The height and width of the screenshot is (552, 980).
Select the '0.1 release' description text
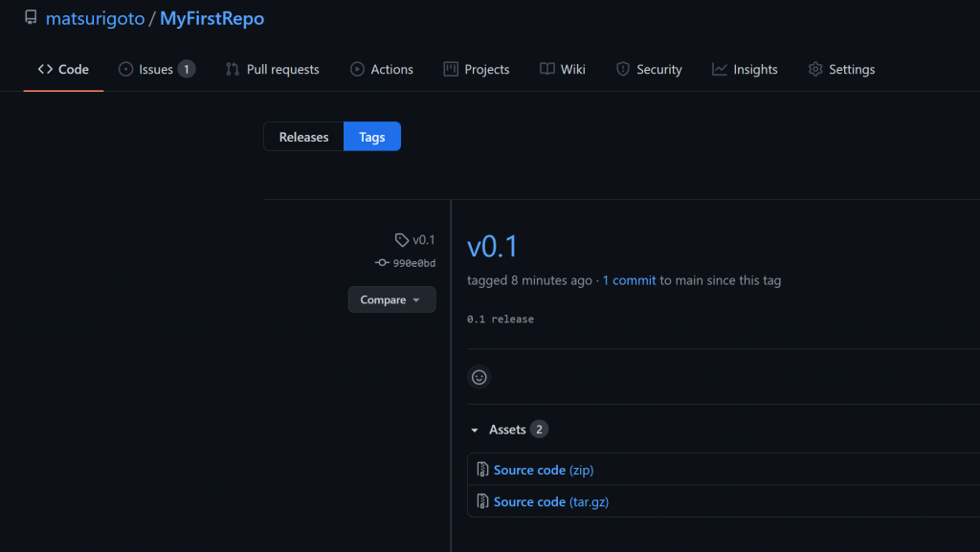[x=500, y=320]
